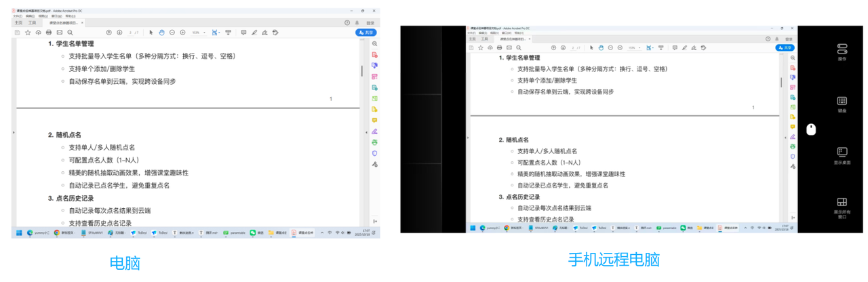Tap the mouse icon in phone remote sidebar

point(811,129)
